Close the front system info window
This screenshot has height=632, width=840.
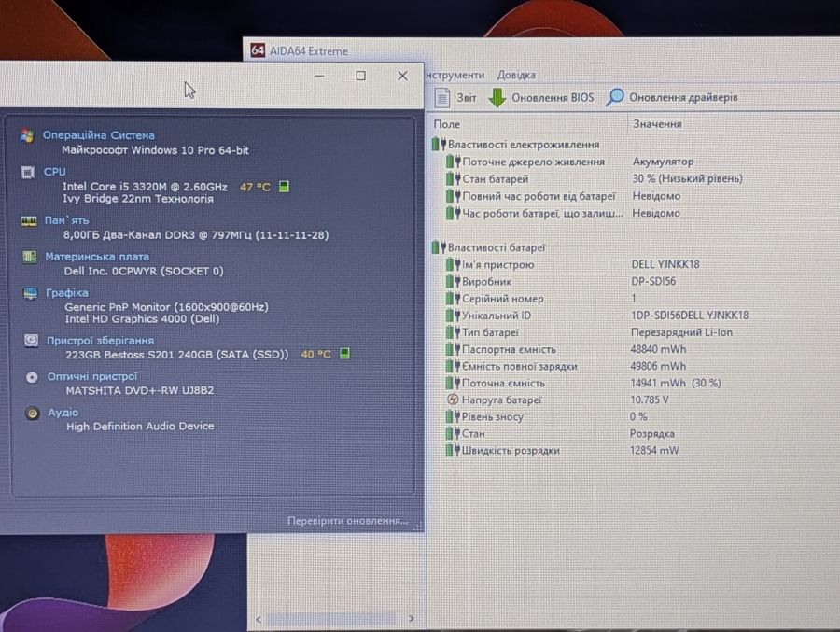pyautogui.click(x=403, y=76)
